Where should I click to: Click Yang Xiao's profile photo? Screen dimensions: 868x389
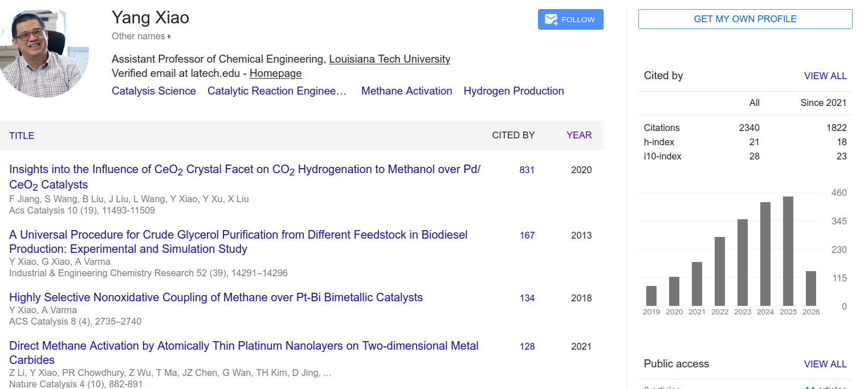point(44,54)
